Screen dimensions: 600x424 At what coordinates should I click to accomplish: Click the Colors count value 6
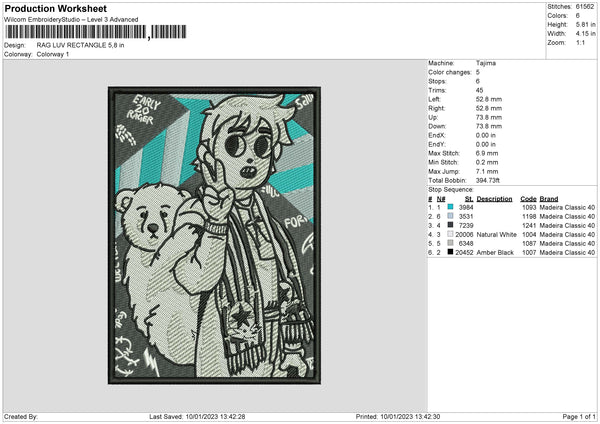point(577,16)
